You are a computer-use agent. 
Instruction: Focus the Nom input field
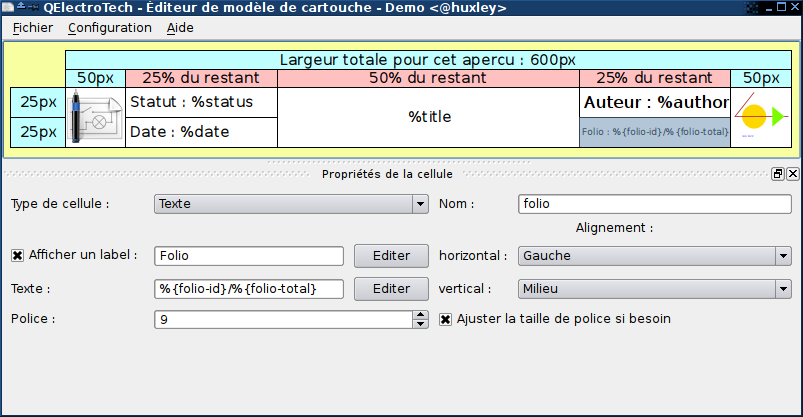coord(654,204)
